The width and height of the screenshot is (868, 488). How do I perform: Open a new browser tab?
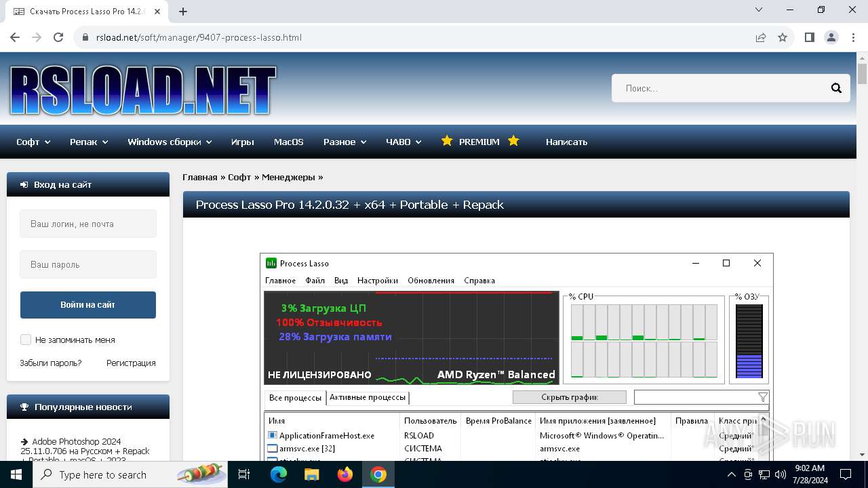183,12
